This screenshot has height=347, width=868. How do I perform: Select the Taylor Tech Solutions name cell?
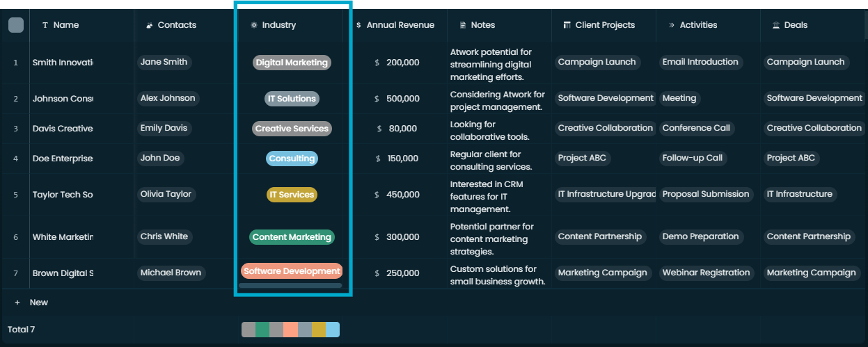pyautogui.click(x=82, y=195)
